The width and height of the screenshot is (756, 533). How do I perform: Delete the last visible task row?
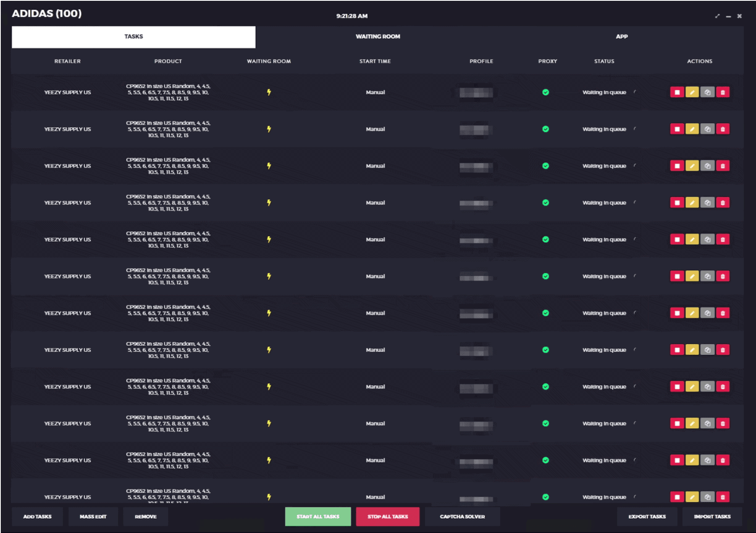click(722, 497)
